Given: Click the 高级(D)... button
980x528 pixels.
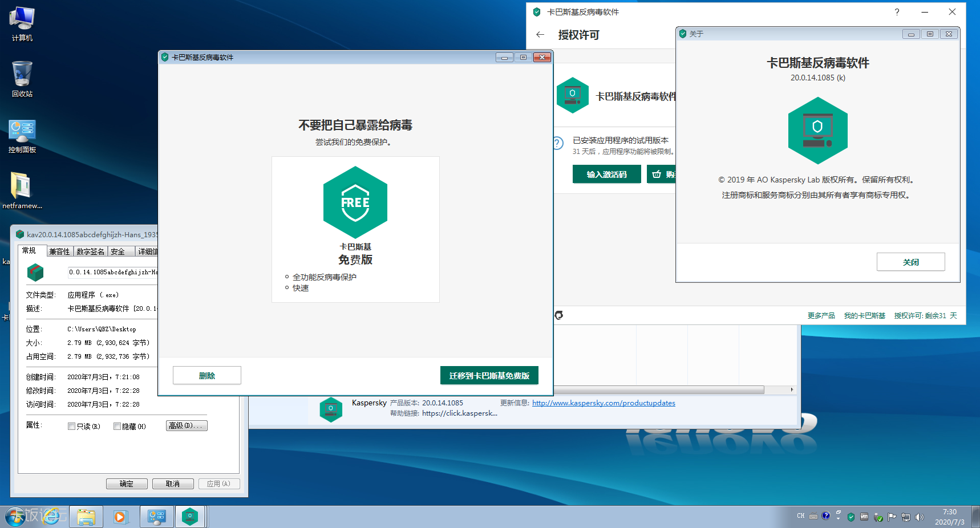Looking at the screenshot, I should [x=187, y=426].
